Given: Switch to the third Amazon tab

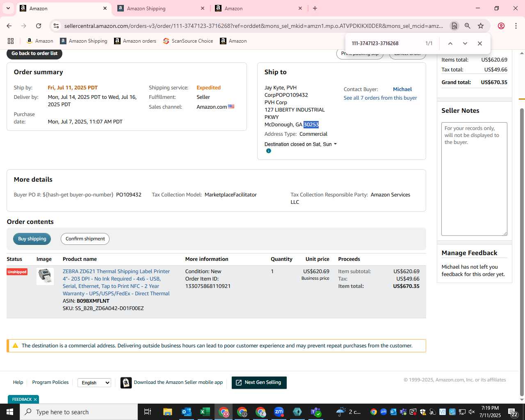Looking at the screenshot, I should [x=258, y=8].
